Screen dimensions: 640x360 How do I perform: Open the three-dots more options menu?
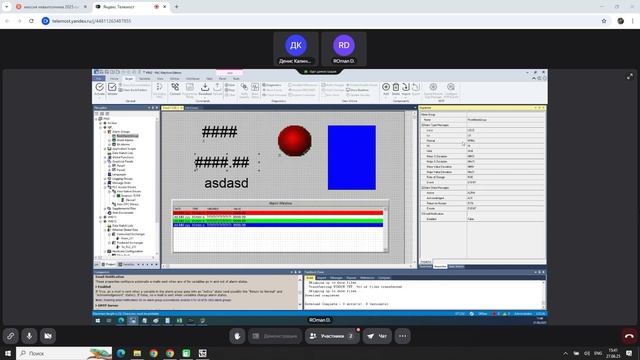[x=402, y=336]
